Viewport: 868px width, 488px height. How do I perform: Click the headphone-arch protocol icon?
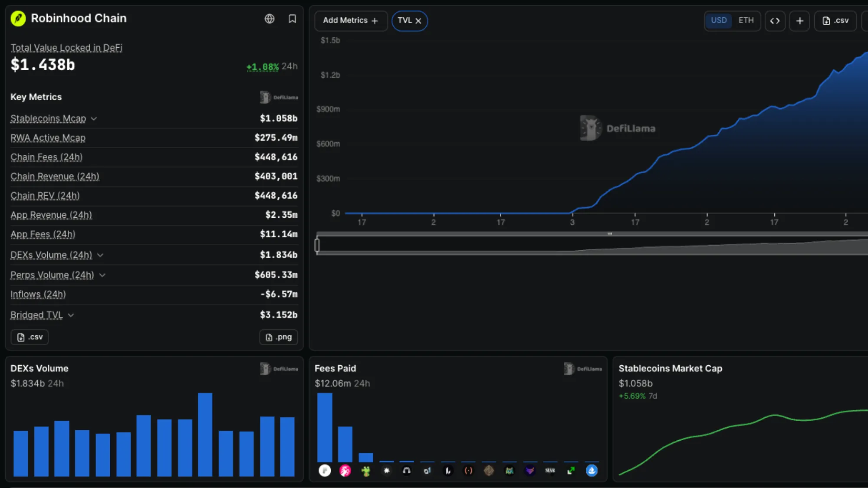point(407,471)
